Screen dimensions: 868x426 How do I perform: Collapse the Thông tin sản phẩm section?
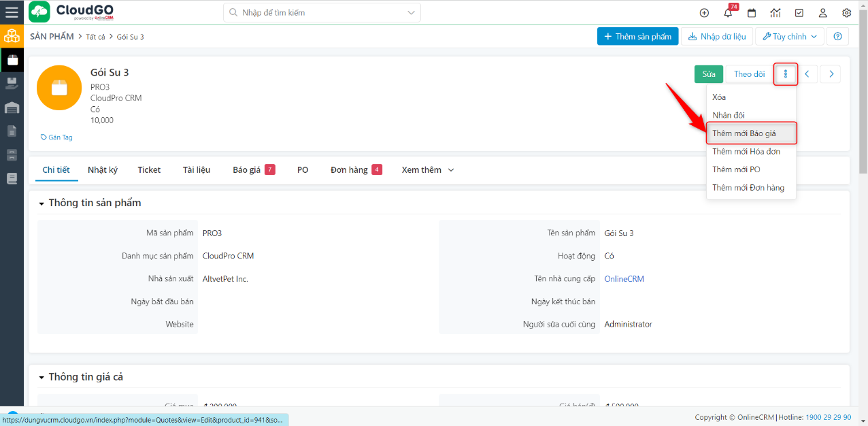(41, 203)
